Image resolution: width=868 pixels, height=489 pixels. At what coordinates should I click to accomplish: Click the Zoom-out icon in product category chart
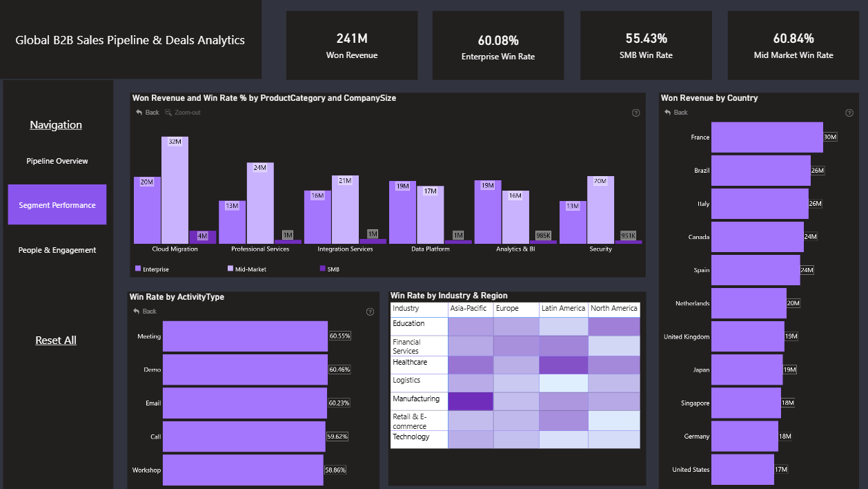pyautogui.click(x=168, y=113)
